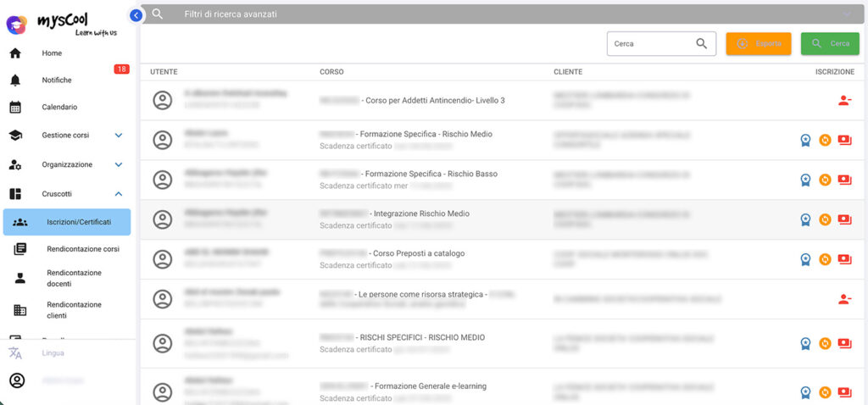The width and height of the screenshot is (868, 405).
Task: Click the red 18 notifications badge
Action: 122,69
